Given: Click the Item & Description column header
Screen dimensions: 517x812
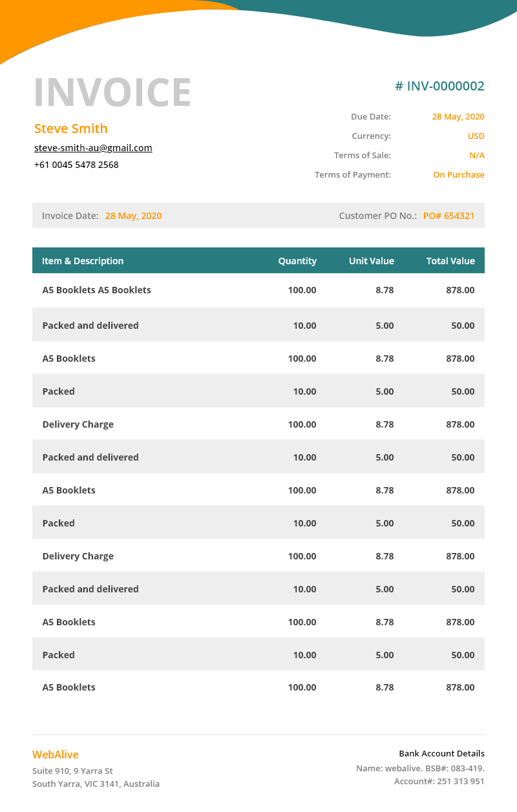Looking at the screenshot, I should coord(83,261).
